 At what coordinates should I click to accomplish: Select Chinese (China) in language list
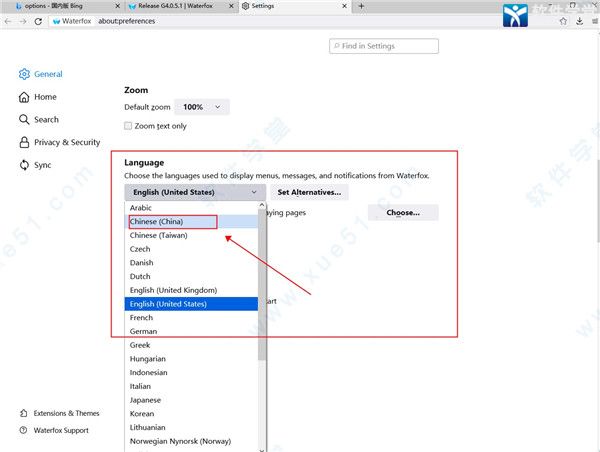coord(191,222)
